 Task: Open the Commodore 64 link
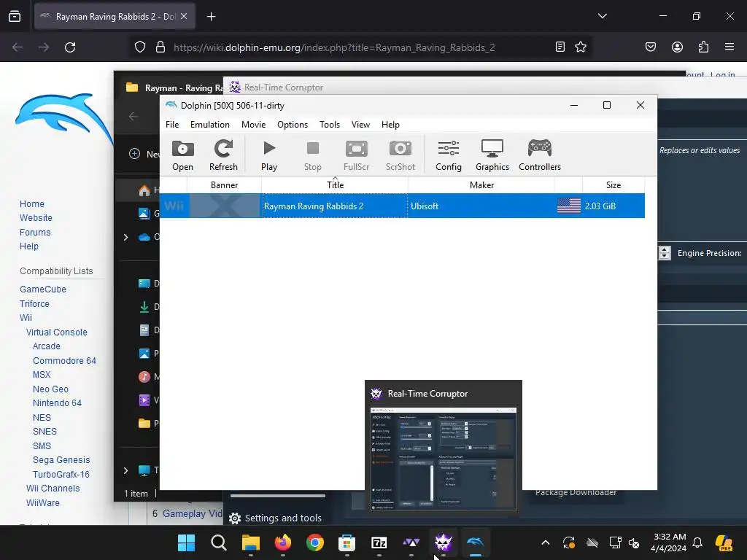tap(64, 360)
